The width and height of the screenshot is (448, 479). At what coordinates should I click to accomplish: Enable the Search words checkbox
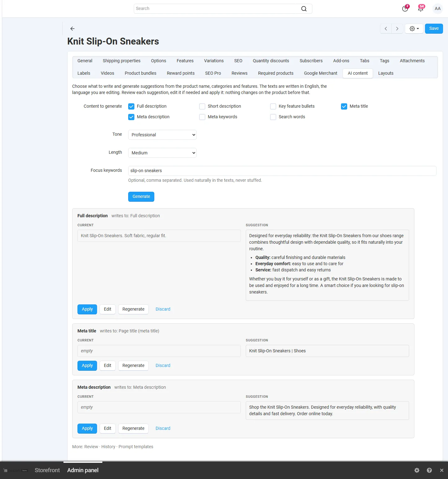point(273,117)
